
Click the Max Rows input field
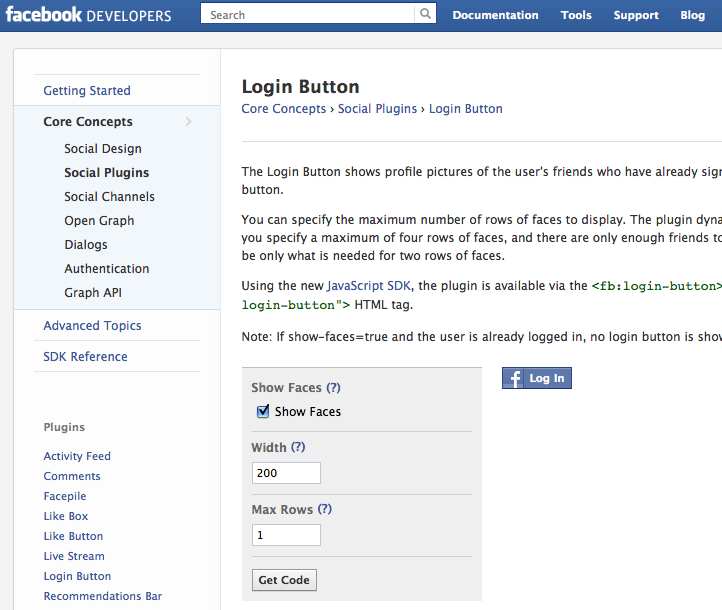click(286, 535)
